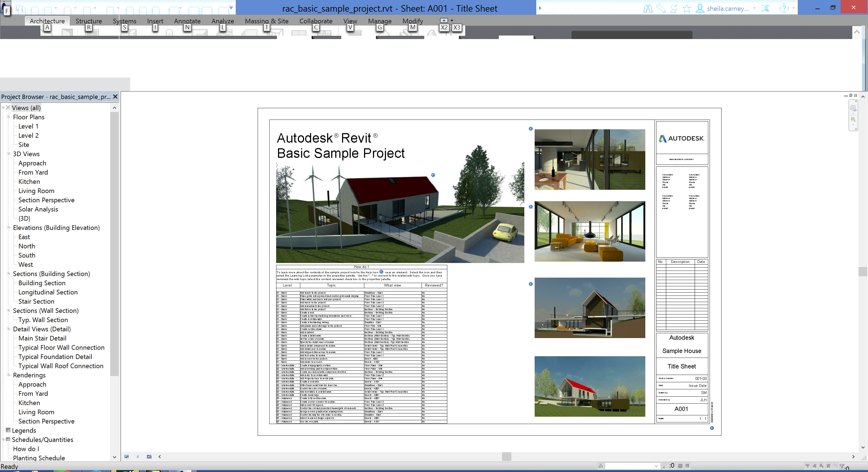The image size is (868, 472).
Task: Open the Modify tool menu
Action: pos(412,20)
